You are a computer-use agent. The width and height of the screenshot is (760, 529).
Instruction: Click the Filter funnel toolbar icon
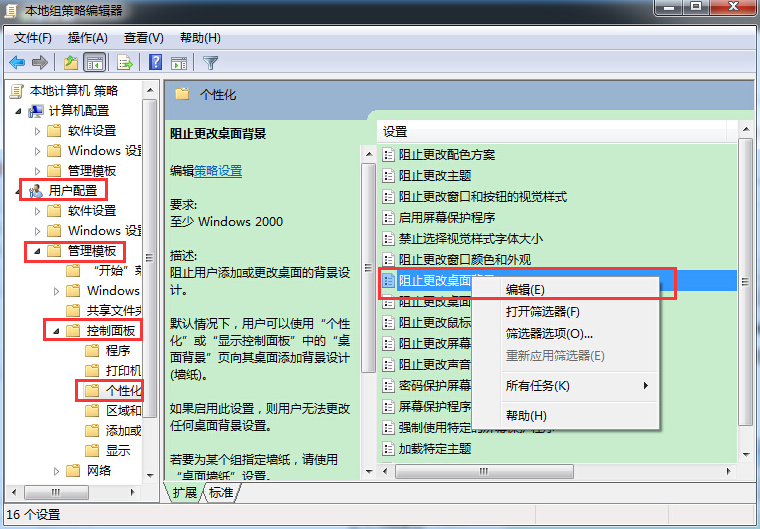[x=210, y=62]
